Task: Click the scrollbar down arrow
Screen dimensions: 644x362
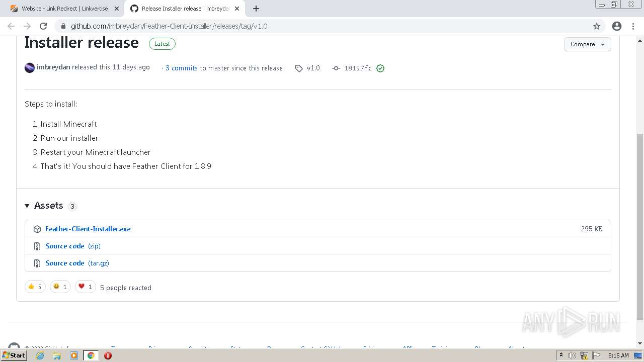Action: coord(640,343)
